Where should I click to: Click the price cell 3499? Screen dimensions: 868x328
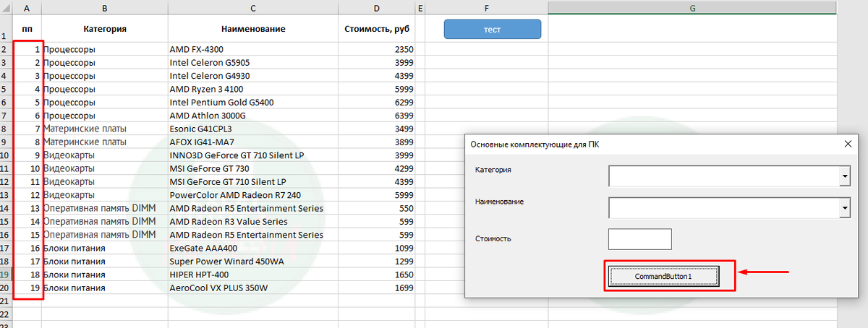(x=377, y=129)
